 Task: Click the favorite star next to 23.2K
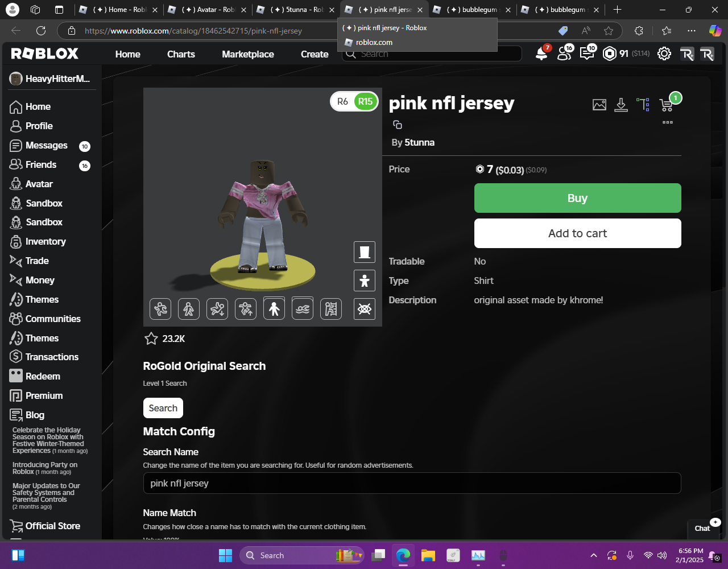[x=151, y=339]
